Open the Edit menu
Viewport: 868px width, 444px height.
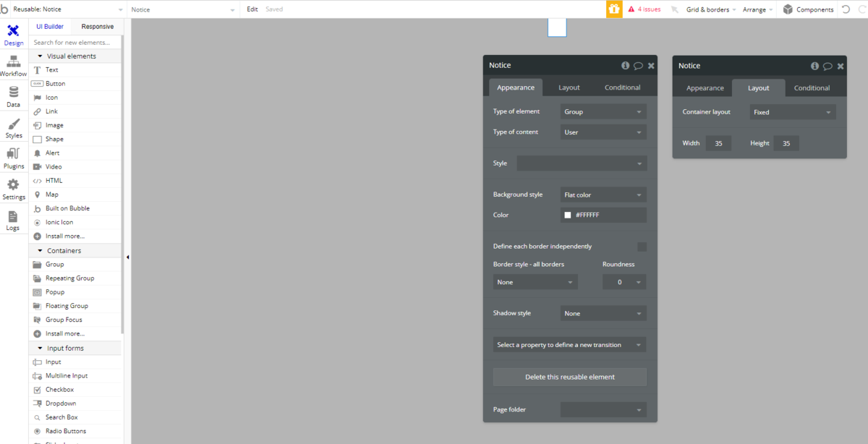click(252, 9)
